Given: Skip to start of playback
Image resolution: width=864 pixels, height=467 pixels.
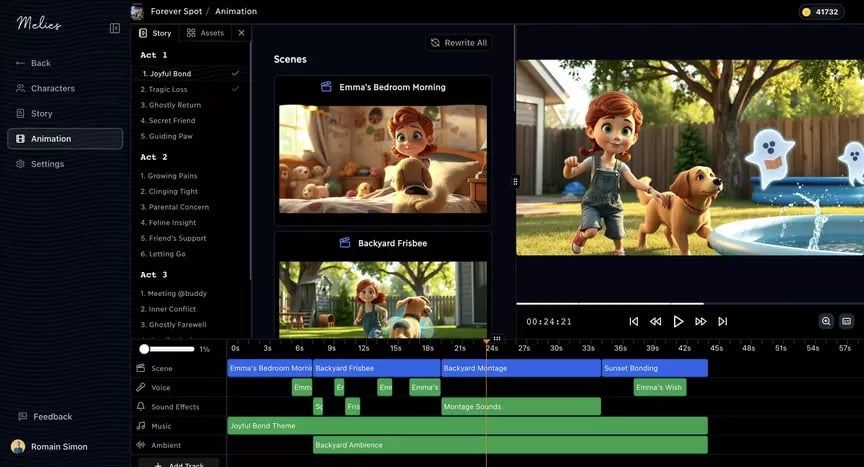Looking at the screenshot, I should [634, 322].
